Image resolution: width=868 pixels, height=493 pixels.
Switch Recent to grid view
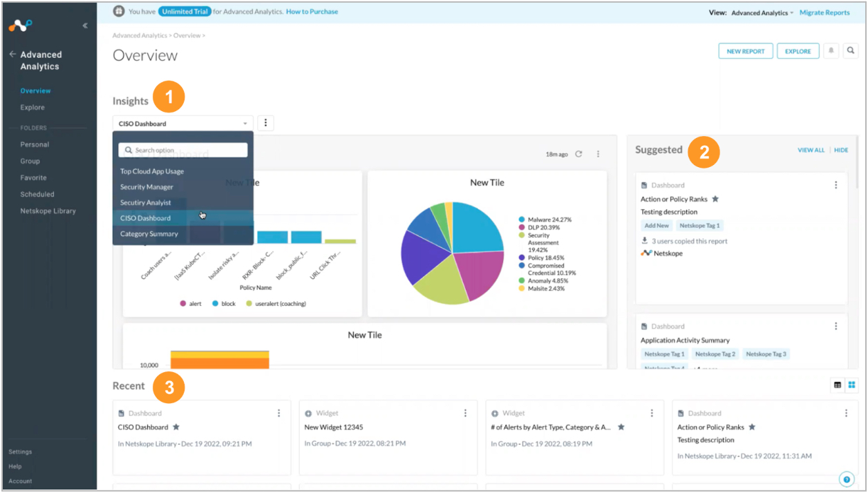pos(852,385)
